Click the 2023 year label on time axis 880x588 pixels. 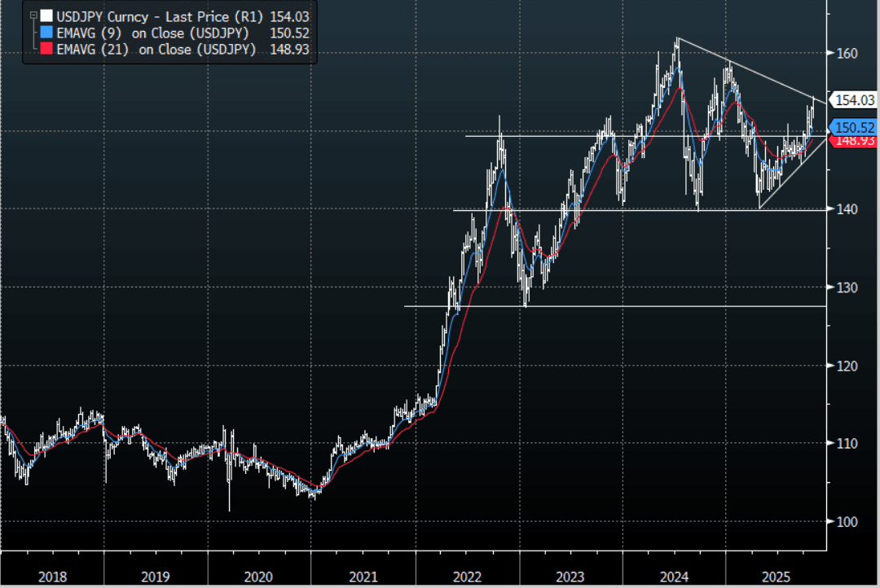tap(570, 577)
